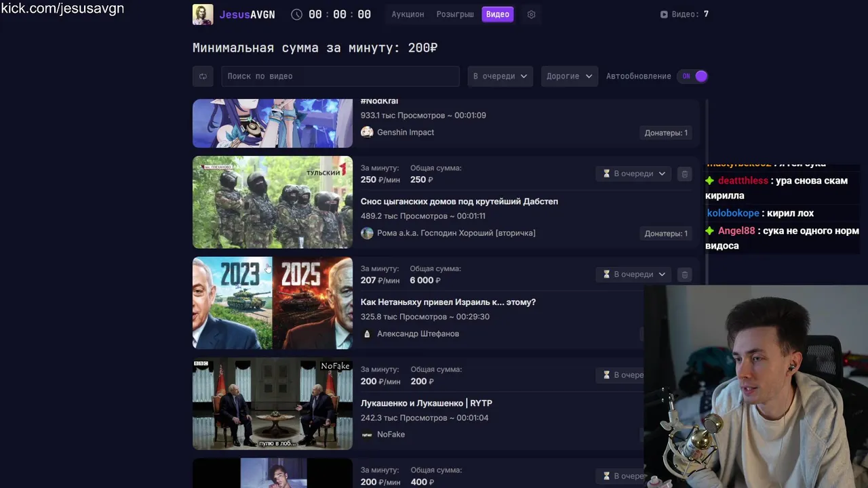
Task: Click deatthless subscriber badge in chat
Action: [x=710, y=181]
